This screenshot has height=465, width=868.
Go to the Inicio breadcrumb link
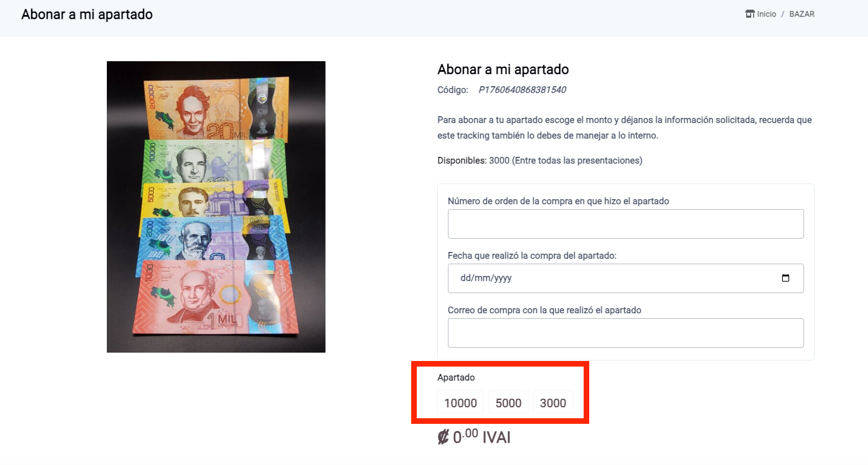pos(766,14)
